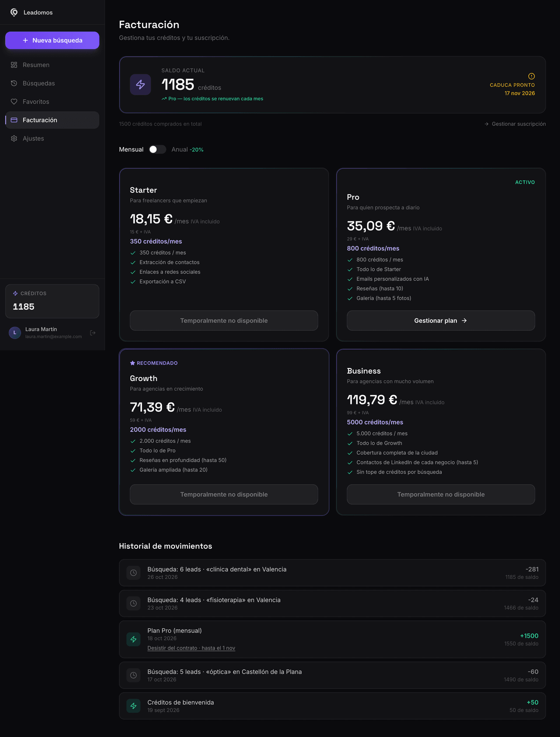Click the lightning bolt icon in Saldo actual card

click(140, 85)
